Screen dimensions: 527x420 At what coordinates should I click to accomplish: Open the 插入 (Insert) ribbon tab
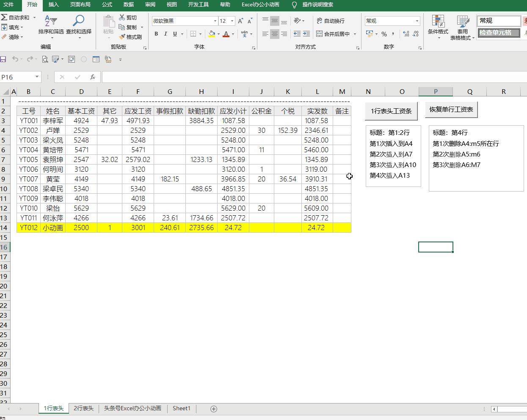[54, 5]
